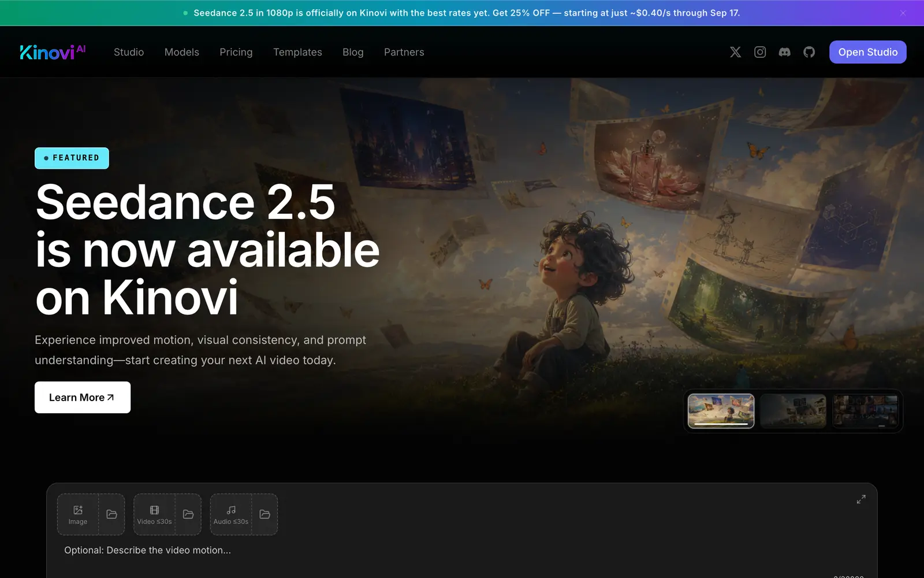Visit the Blog page
Screen dimensions: 924x578
coord(353,52)
